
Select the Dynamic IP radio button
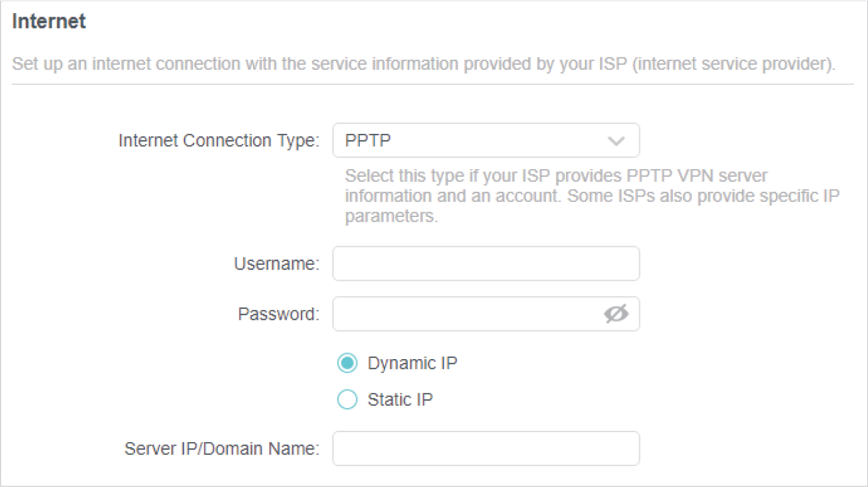pyautogui.click(x=347, y=363)
